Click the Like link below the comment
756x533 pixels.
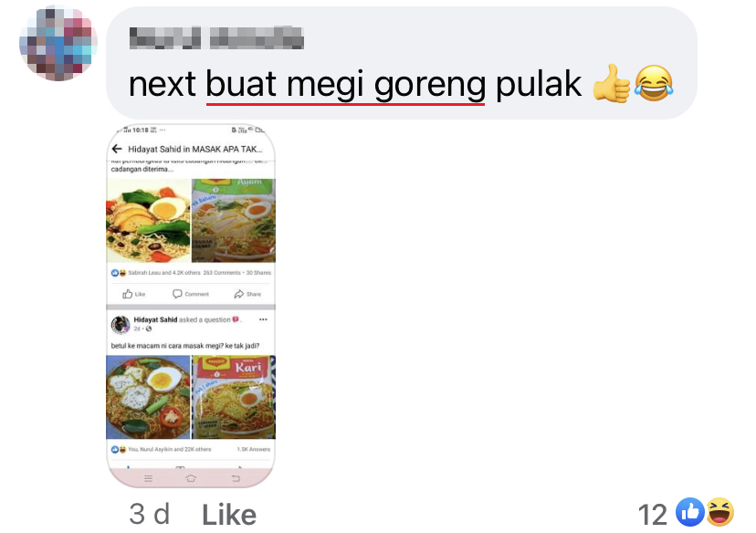coord(229,515)
